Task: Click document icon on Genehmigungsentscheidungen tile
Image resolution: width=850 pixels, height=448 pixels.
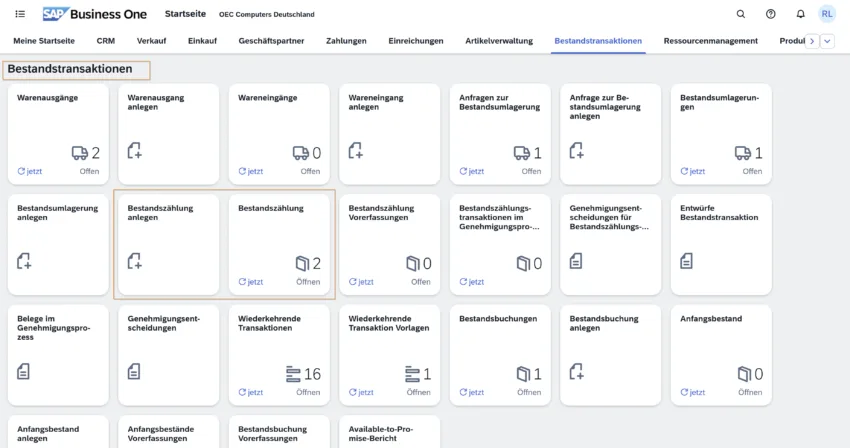Action: pyautogui.click(x=133, y=372)
